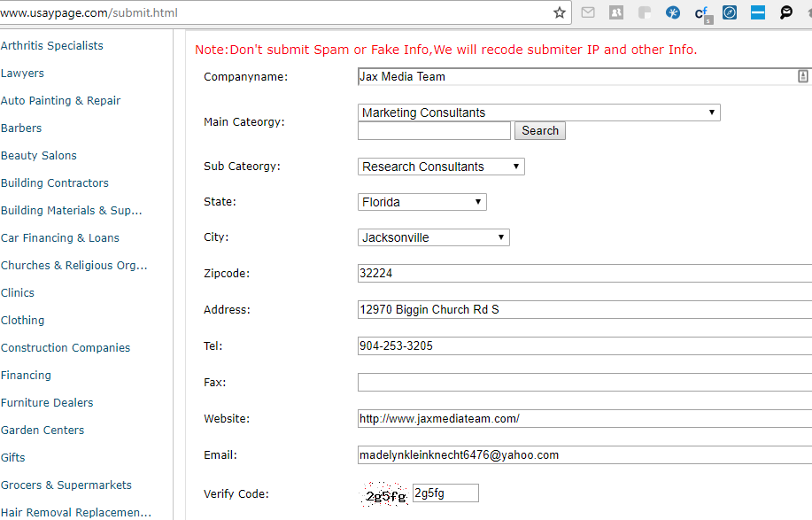Open the Construction Companies link
Screen dimensions: 812x520
coord(66,347)
